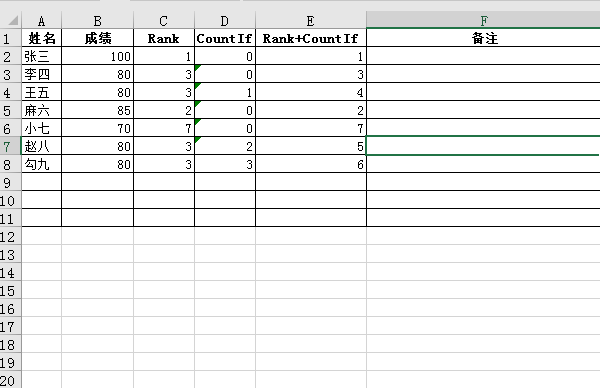Click the 姓名 header cell
600x388 pixels.
pos(41,38)
